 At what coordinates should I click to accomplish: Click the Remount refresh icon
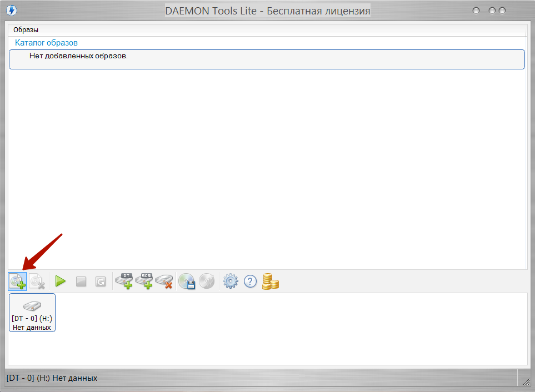[101, 282]
